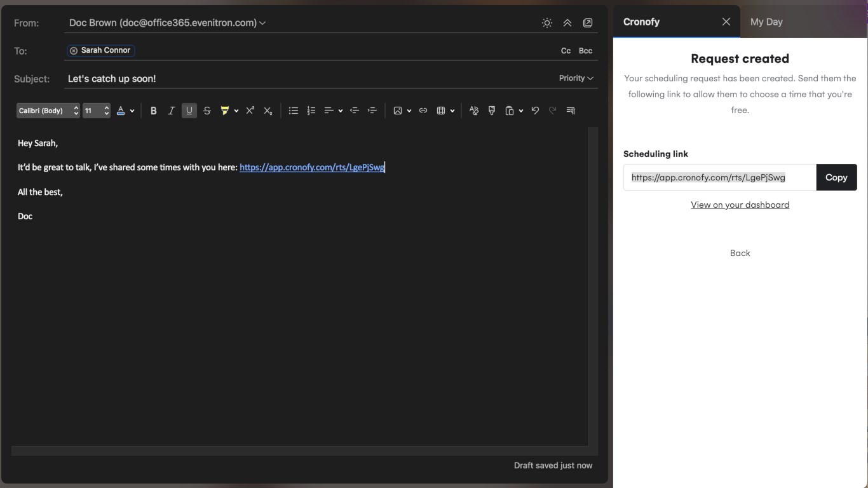
Task: Apply the yellow text highlight color
Action: (224, 111)
